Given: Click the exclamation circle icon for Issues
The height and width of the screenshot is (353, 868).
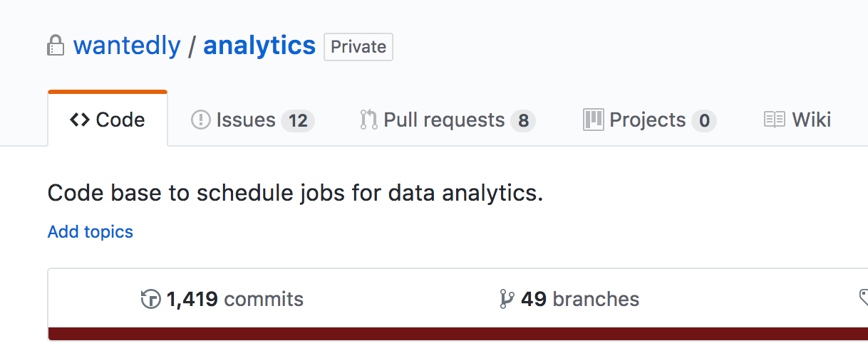Looking at the screenshot, I should pyautogui.click(x=201, y=120).
